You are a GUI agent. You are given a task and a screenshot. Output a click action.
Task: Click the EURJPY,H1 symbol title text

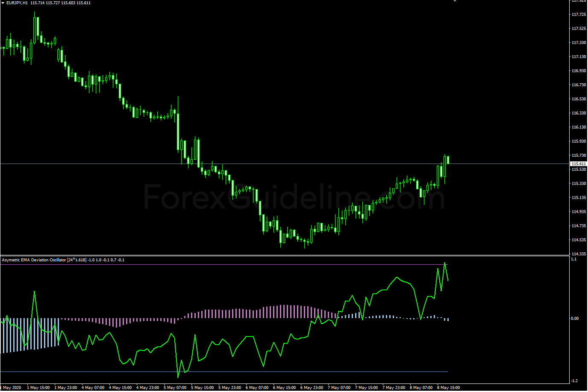pyautogui.click(x=17, y=3)
